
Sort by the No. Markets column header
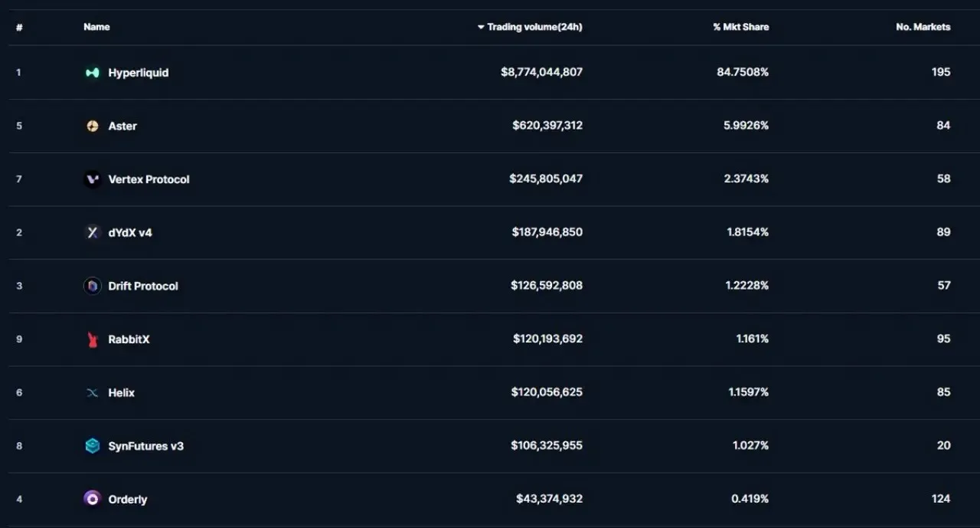[923, 27]
